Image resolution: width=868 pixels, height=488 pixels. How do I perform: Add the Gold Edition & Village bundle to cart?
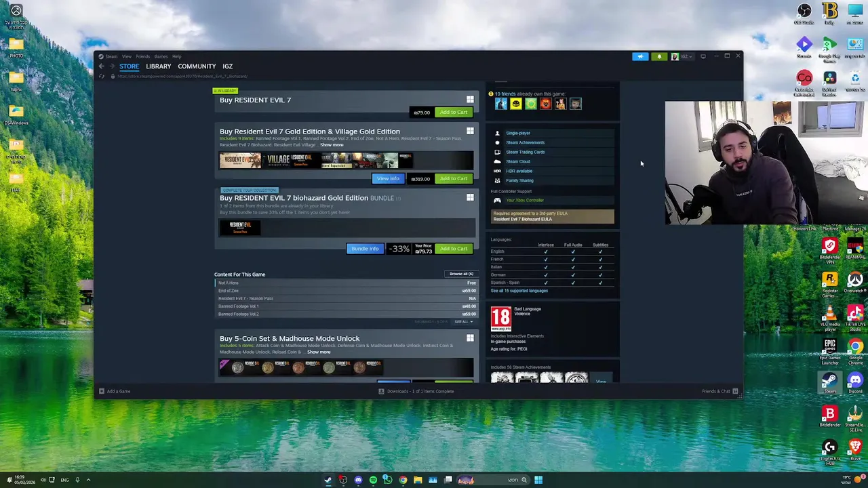click(453, 179)
